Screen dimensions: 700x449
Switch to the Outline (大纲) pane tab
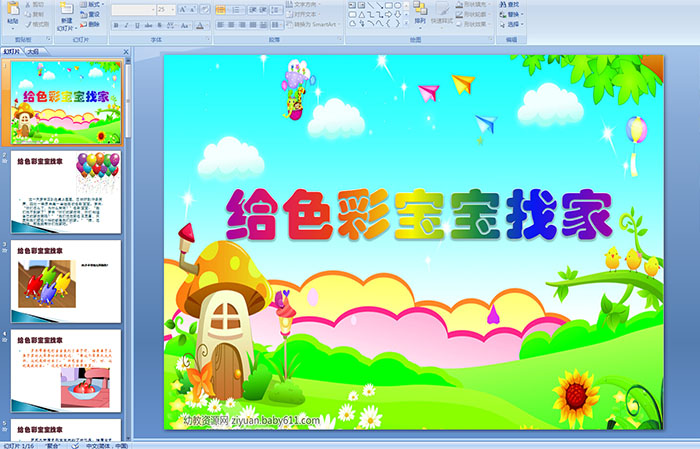tap(33, 52)
